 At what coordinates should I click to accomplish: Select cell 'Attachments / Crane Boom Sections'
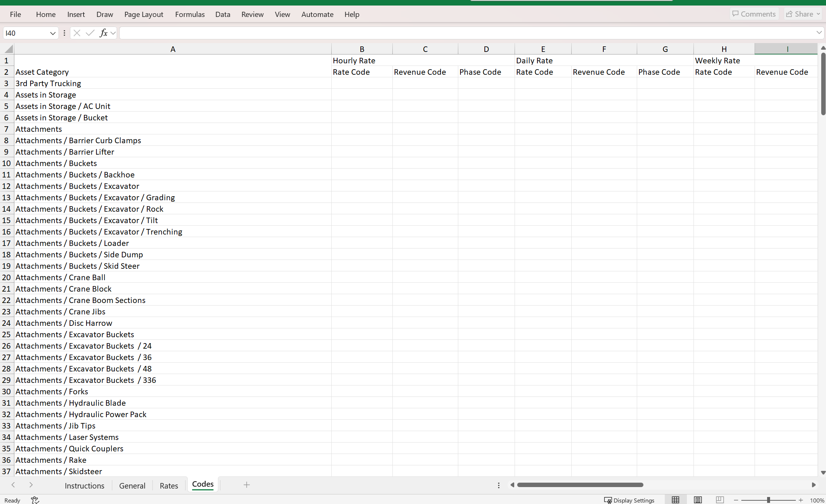click(173, 300)
